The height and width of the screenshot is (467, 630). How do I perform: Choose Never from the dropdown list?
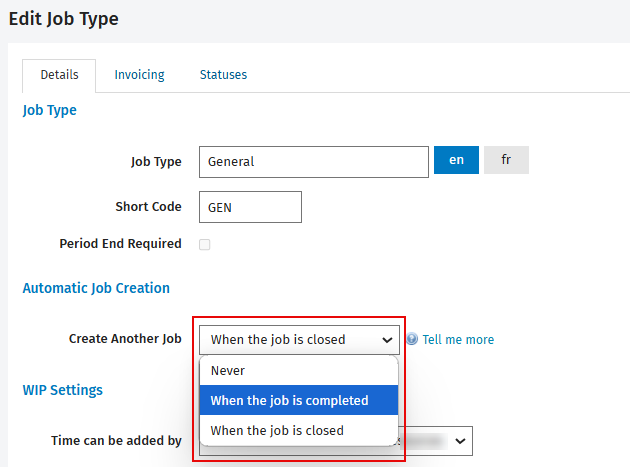tap(299, 371)
